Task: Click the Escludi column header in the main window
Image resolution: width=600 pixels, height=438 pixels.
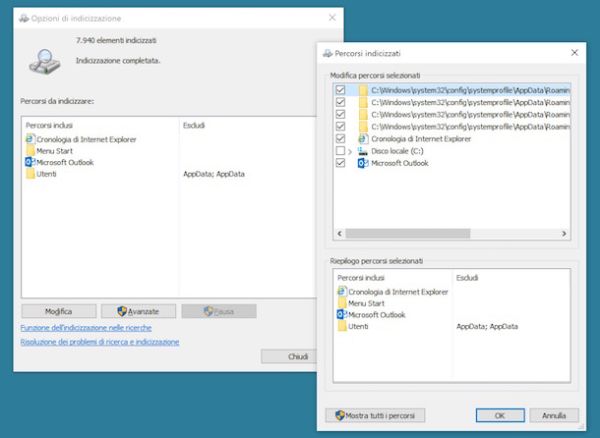Action: pyautogui.click(x=194, y=125)
